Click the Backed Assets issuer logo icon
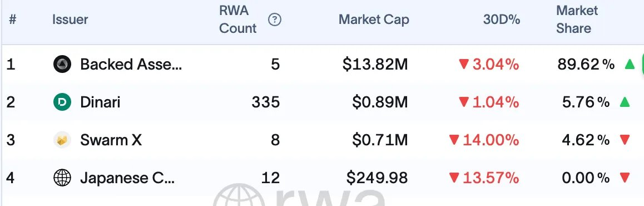Image resolution: width=644 pixels, height=206 pixels. click(62, 64)
